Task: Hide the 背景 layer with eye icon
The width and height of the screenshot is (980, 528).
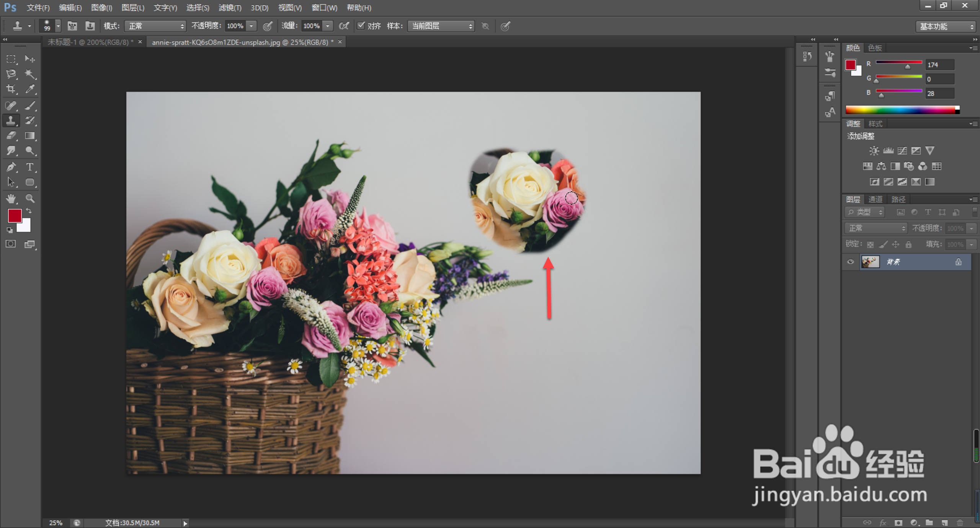Action: click(x=850, y=262)
